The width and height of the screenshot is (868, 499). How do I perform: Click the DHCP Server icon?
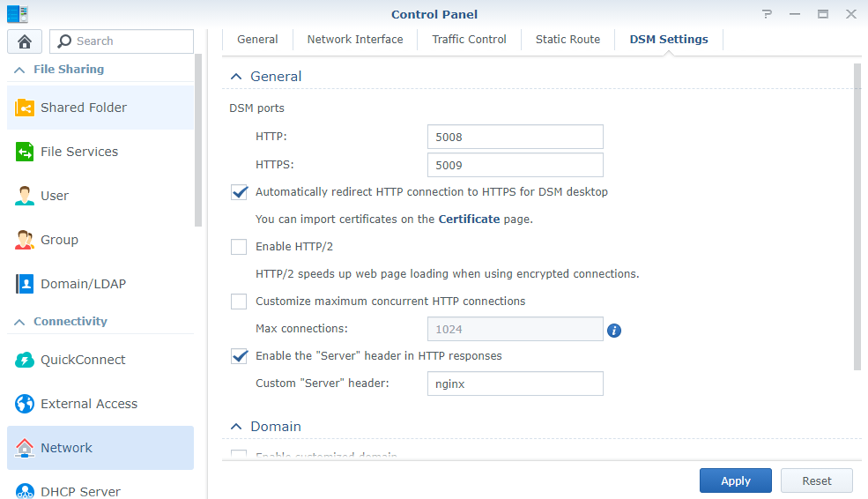tap(25, 491)
